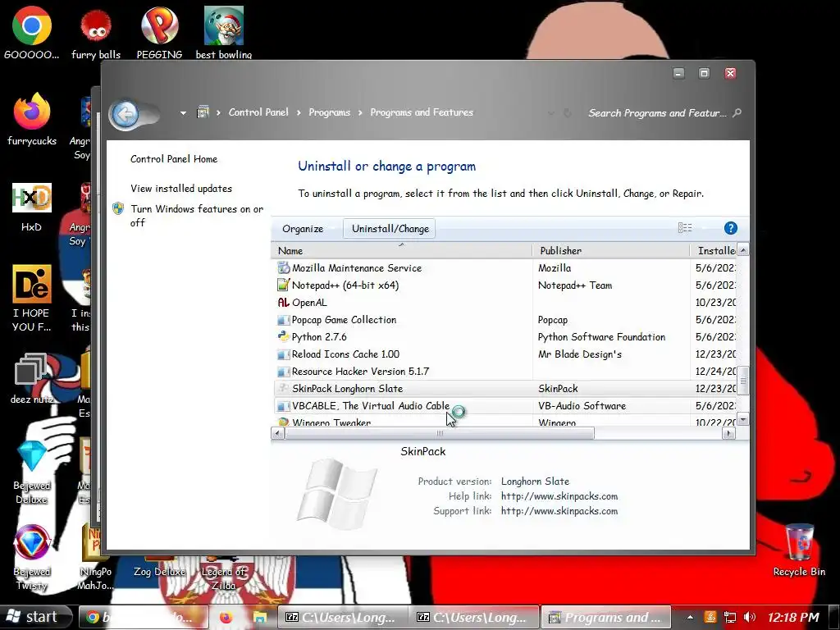
Task: Open the furrycucks Firefox desktop icon
Action: coord(32,119)
